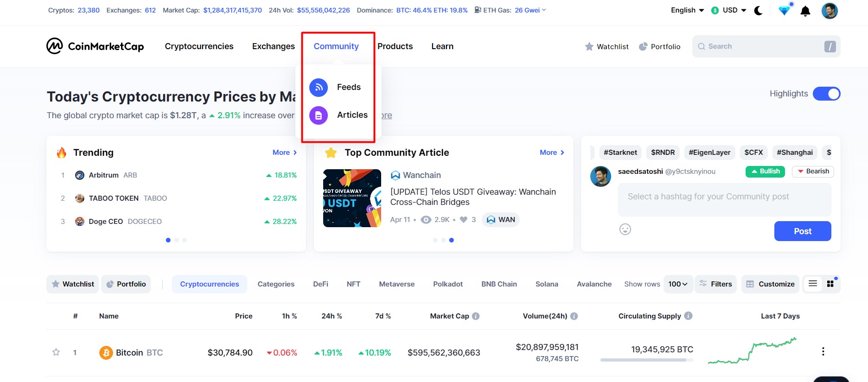Click More link in Trending card
Screen dimensions: 868x382
point(285,153)
